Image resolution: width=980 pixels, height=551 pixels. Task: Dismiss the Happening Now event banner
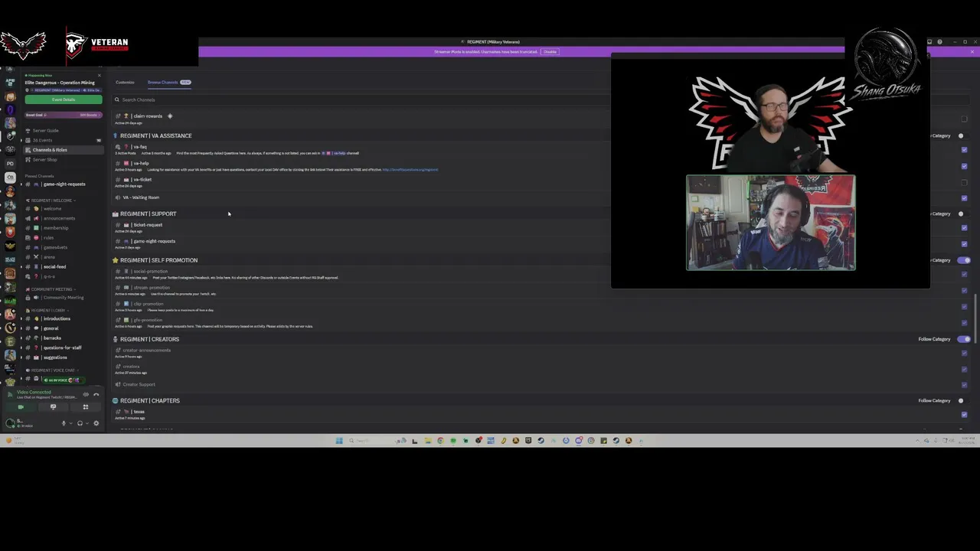[99, 75]
